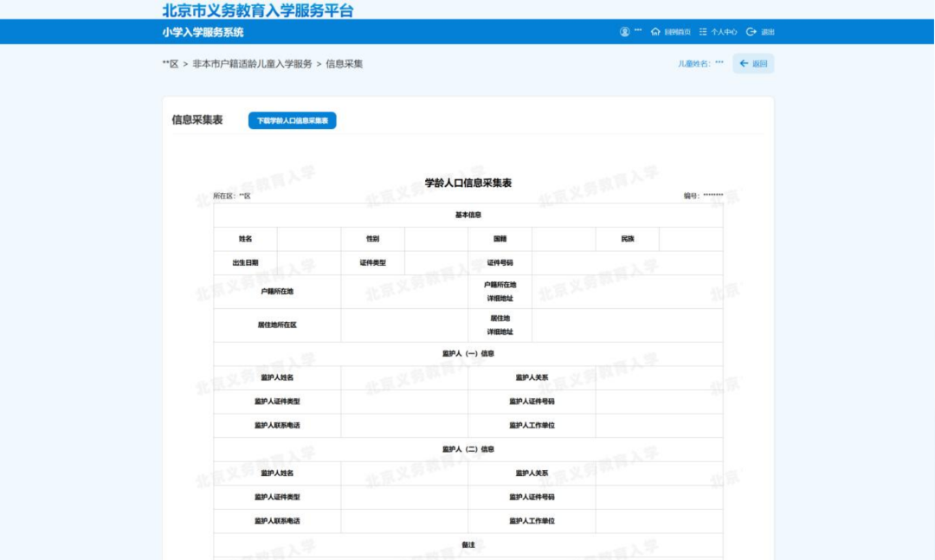The image size is (935, 560).
Task: Click the 北京市义务教育入学服务平台 site title
Action: pos(258,10)
